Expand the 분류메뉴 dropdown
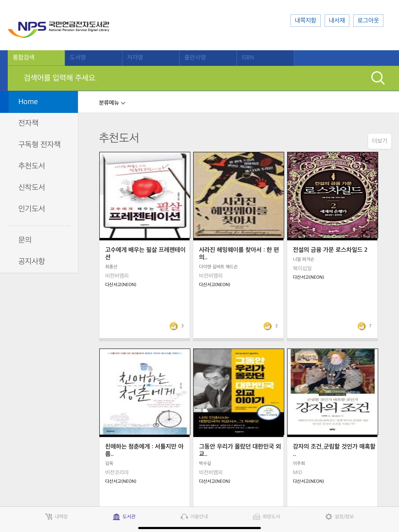Screen dimensions: 399x532 click(112, 103)
